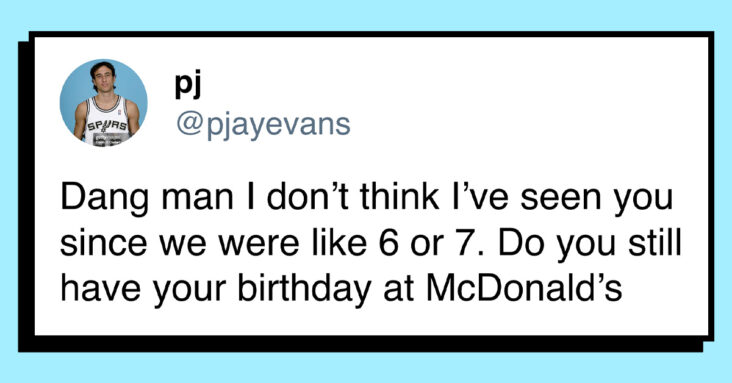Click the word McDonald's in the tweet

524,288
